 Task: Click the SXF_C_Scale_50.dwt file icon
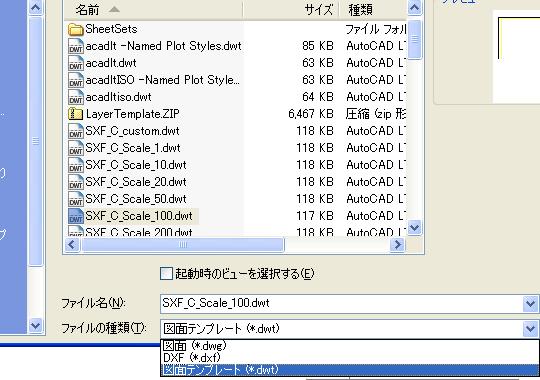coord(76,199)
